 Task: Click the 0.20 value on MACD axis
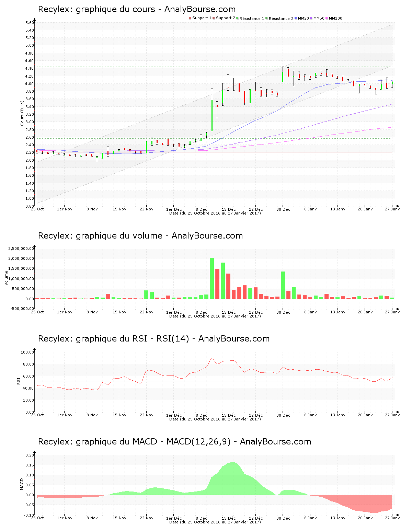(30, 455)
